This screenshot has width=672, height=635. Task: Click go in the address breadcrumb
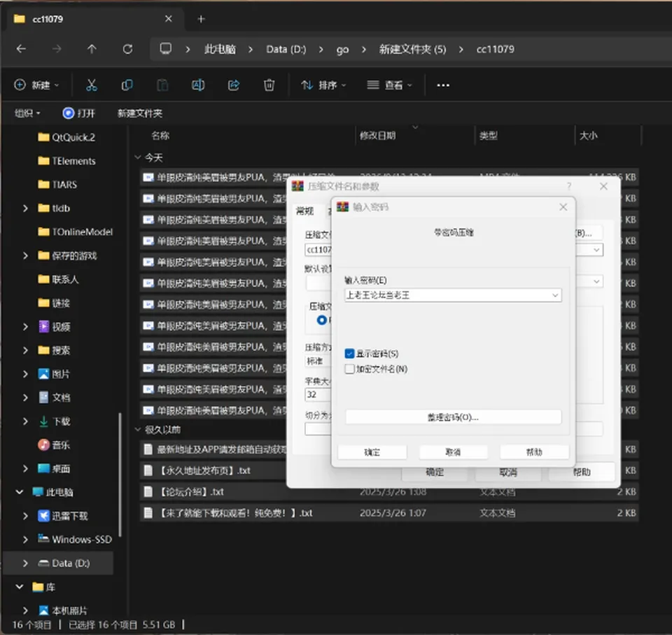click(x=342, y=49)
